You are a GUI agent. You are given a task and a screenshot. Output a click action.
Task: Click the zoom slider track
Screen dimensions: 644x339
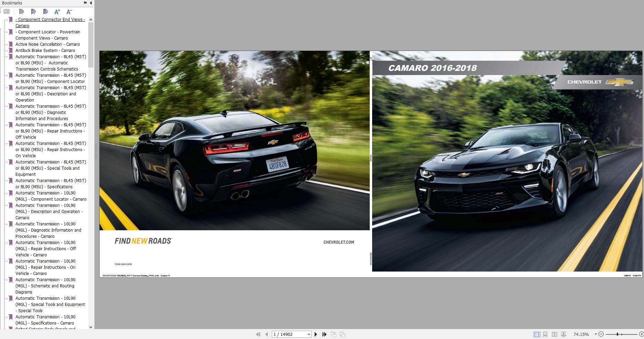click(621, 334)
